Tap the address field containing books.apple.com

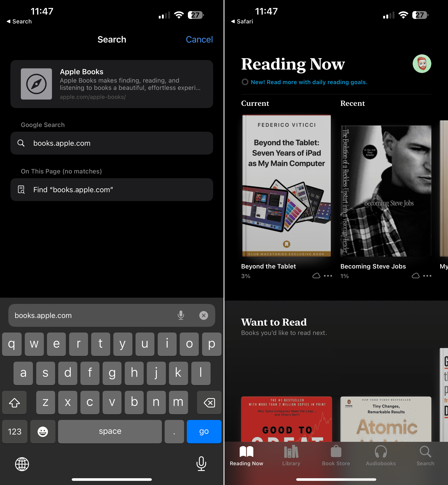click(112, 315)
